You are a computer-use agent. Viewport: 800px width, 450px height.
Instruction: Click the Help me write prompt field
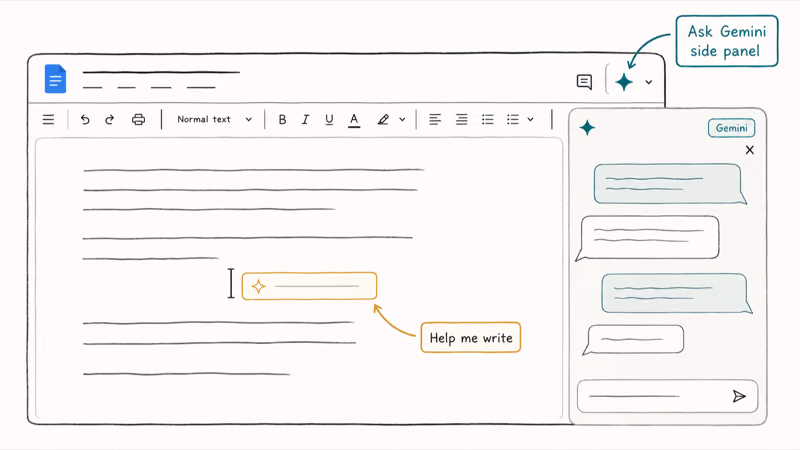309,286
